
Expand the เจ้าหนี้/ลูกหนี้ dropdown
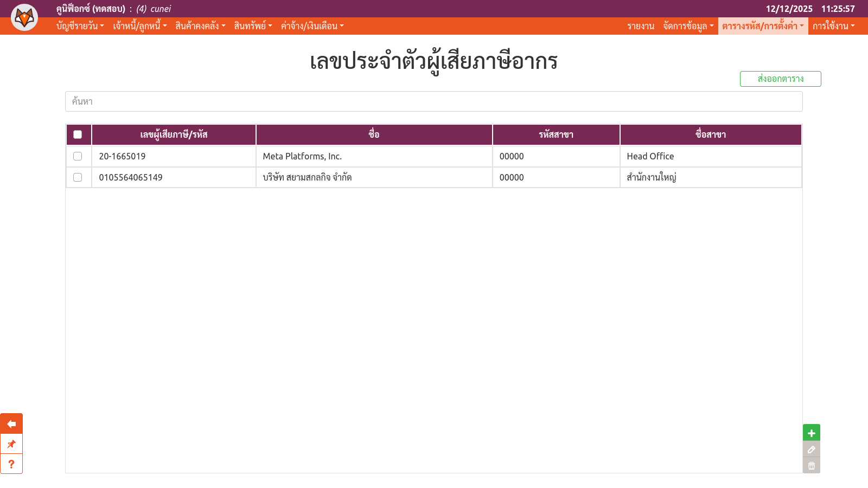tap(139, 26)
